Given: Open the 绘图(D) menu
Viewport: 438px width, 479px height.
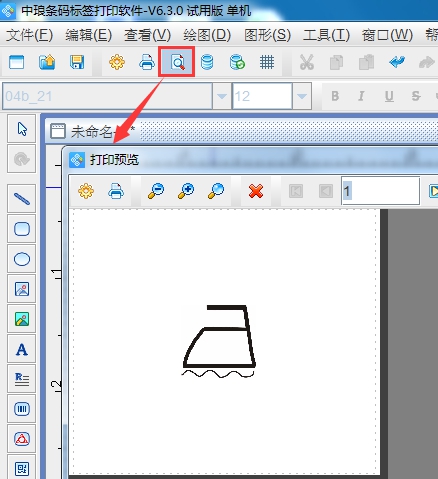Looking at the screenshot, I should 207,35.
